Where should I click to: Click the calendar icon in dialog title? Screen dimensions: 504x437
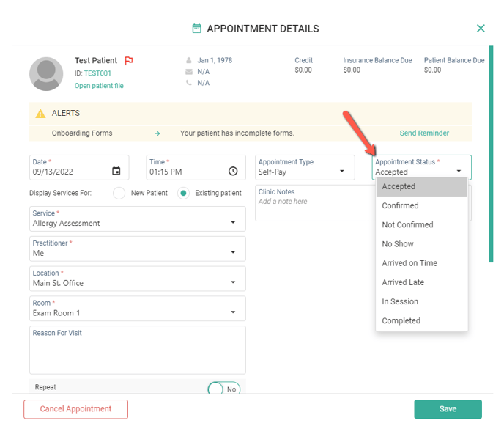196,29
